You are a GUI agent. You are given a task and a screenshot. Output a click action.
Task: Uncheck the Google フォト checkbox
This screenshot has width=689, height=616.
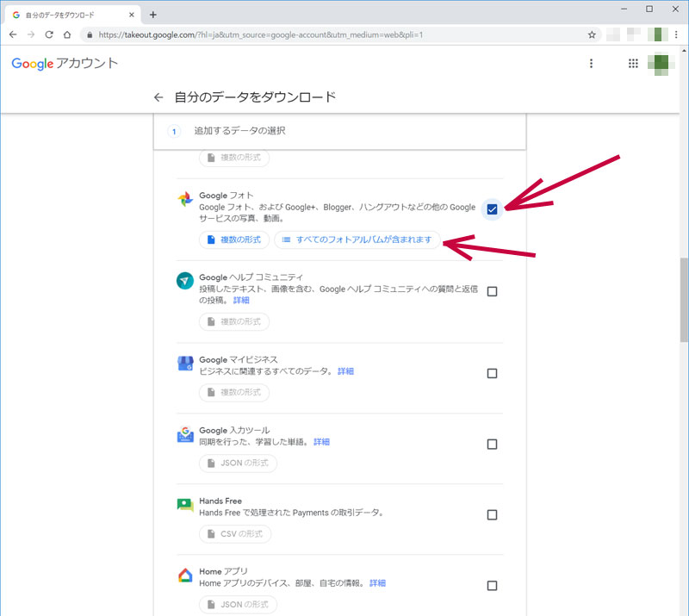coord(492,208)
